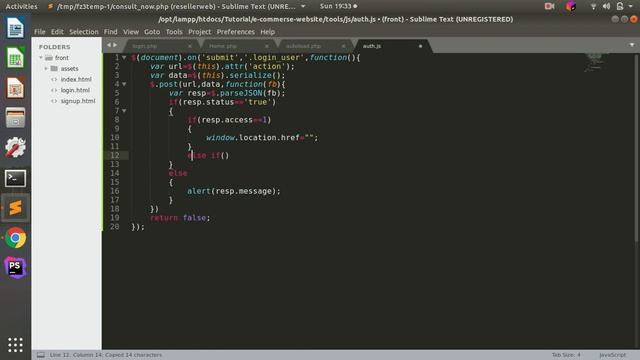Open the Preferences menu
This screenshot has height=360, width=640.
[236, 32]
